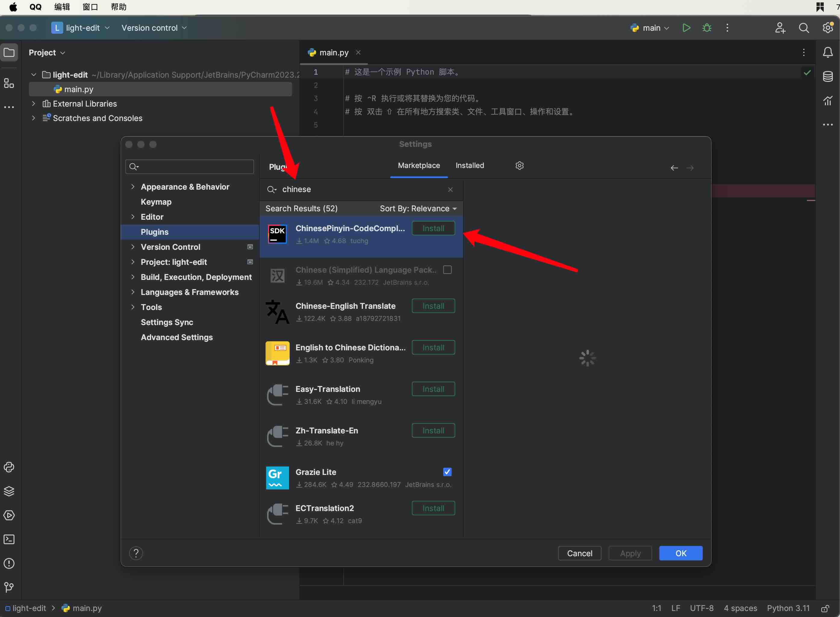This screenshot has height=617, width=840.
Task: Switch to the Installed tab
Action: (469, 166)
